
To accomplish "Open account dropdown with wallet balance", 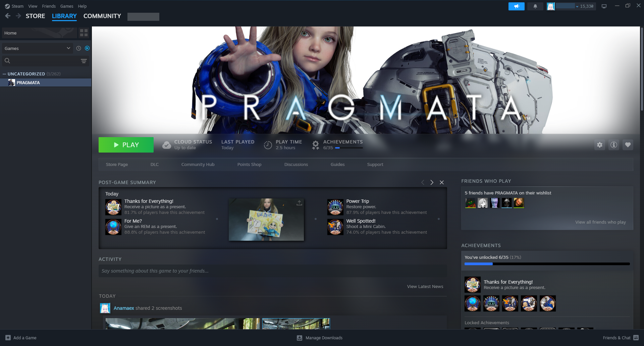I will [x=576, y=6].
